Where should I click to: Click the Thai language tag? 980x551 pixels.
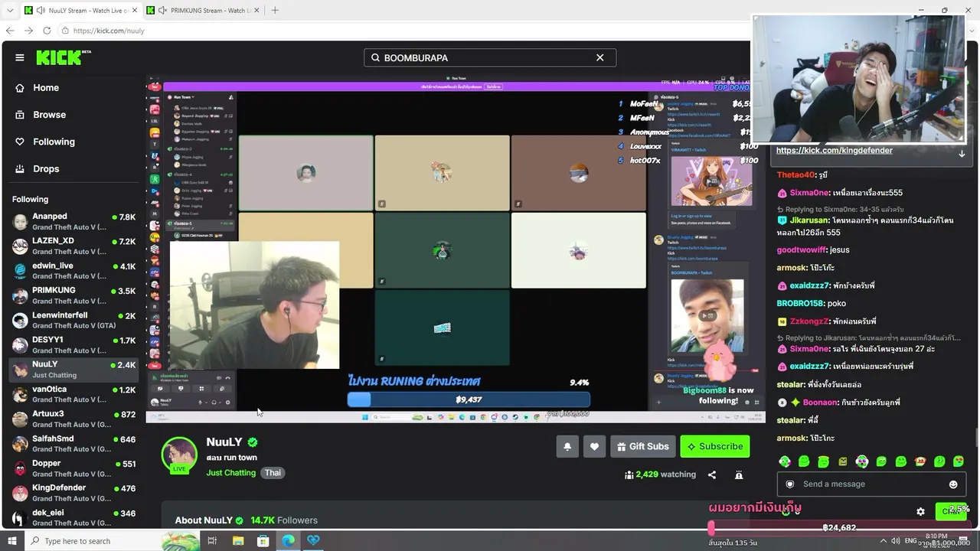coord(273,473)
